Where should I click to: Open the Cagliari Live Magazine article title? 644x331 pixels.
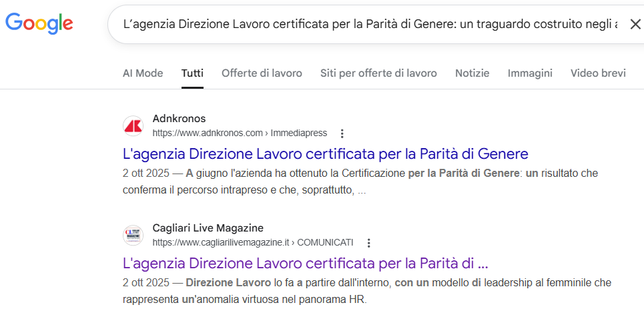click(306, 263)
